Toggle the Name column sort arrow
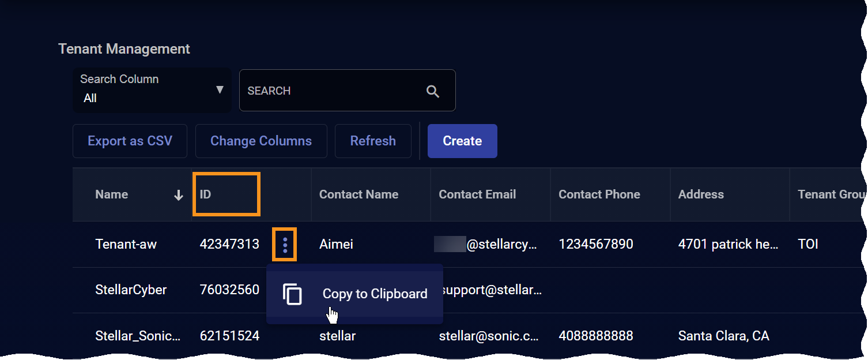 tap(179, 196)
